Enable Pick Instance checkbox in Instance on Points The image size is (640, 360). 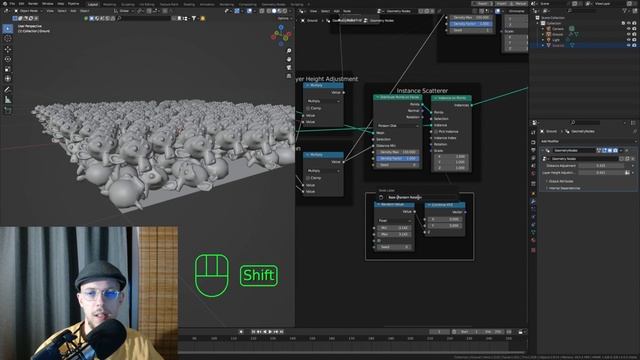(436, 132)
